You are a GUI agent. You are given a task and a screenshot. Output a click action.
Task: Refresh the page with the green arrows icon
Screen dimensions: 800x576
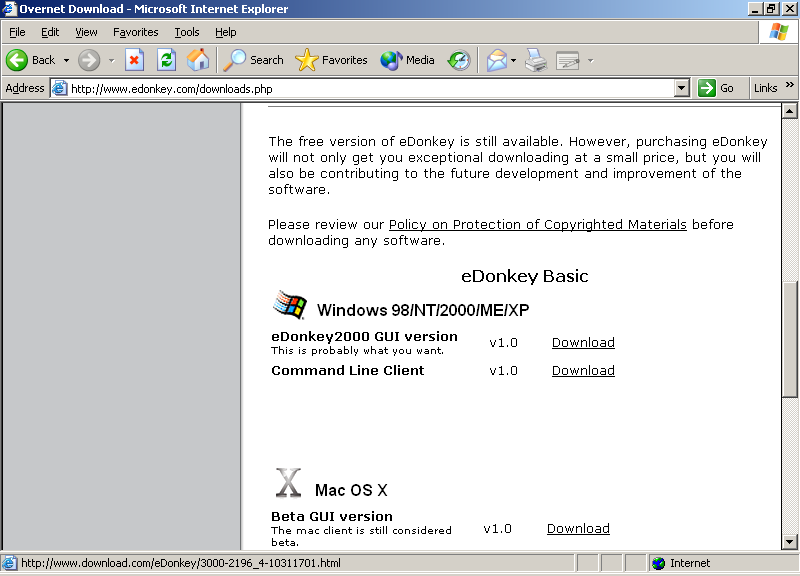166,60
